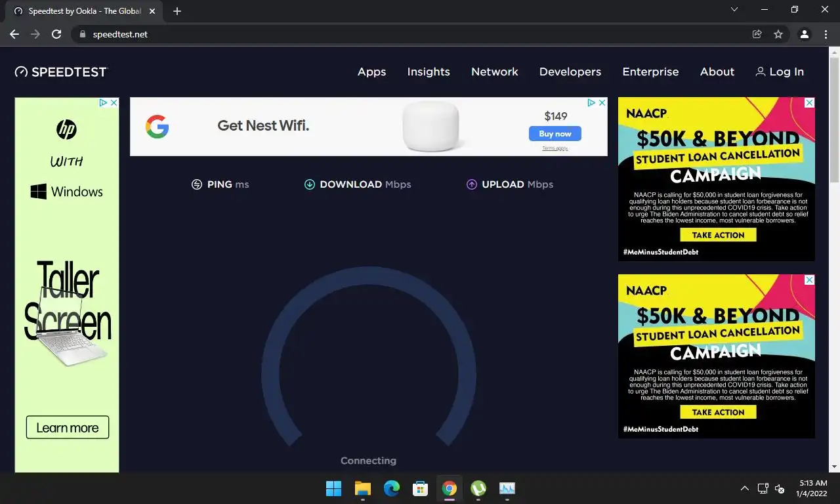Screen dimensions: 840x504
Task: Click the Speedtest logo
Action: (x=60, y=72)
